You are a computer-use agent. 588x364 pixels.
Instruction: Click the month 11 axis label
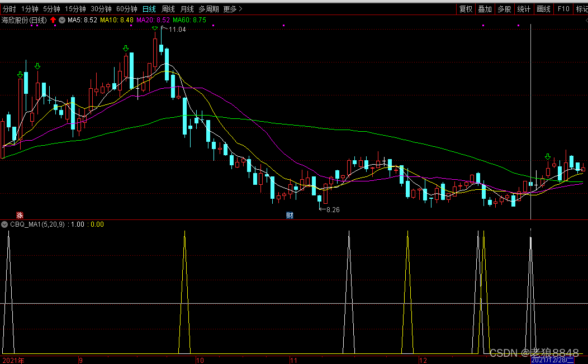(293, 360)
